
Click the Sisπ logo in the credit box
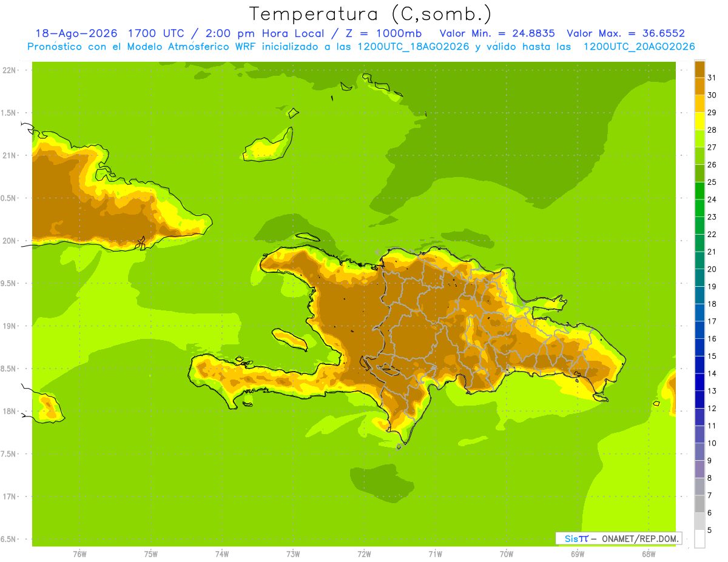coord(576,538)
